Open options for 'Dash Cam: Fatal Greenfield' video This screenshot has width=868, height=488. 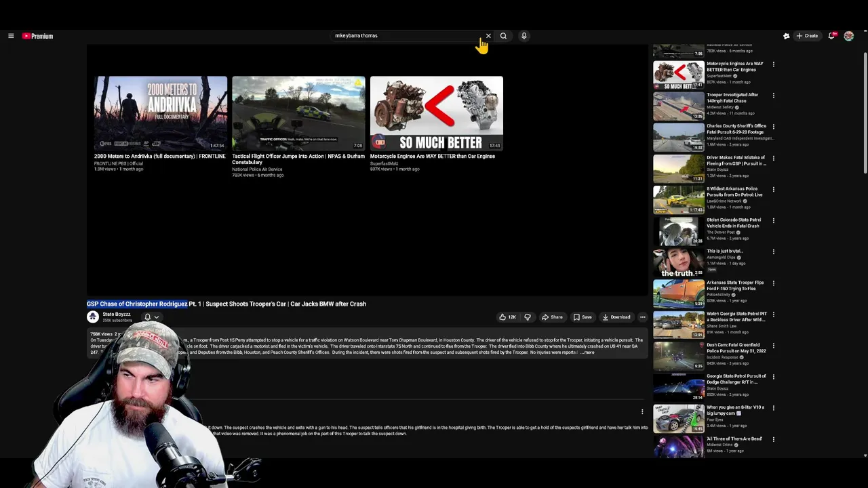(773, 345)
